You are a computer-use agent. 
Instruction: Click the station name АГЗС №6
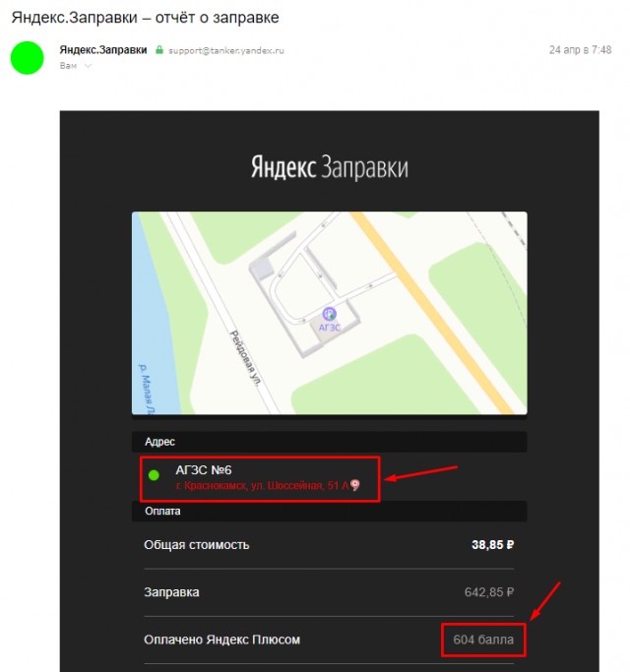(204, 470)
